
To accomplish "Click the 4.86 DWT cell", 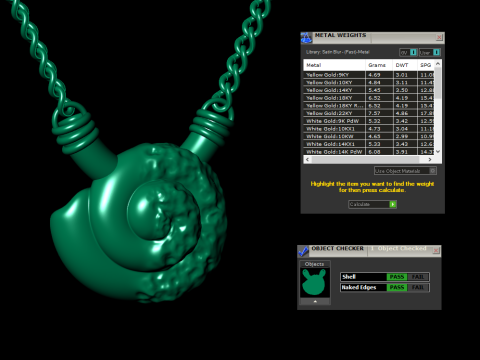I will (x=405, y=113).
